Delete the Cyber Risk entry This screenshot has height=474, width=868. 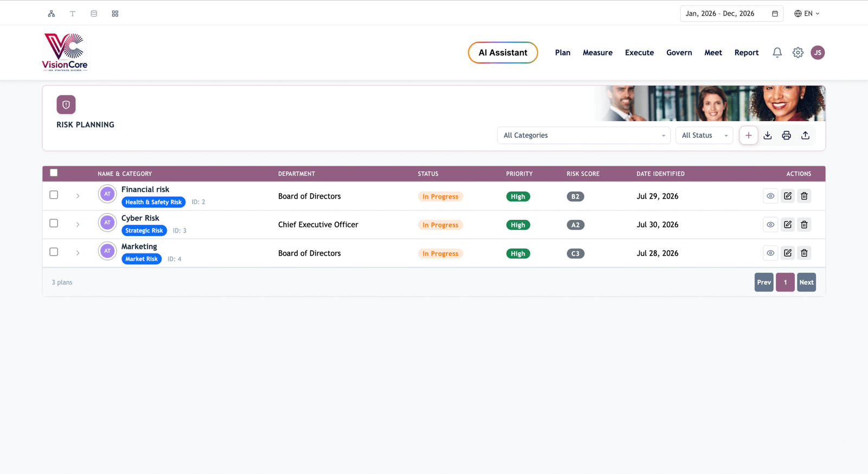coord(805,225)
